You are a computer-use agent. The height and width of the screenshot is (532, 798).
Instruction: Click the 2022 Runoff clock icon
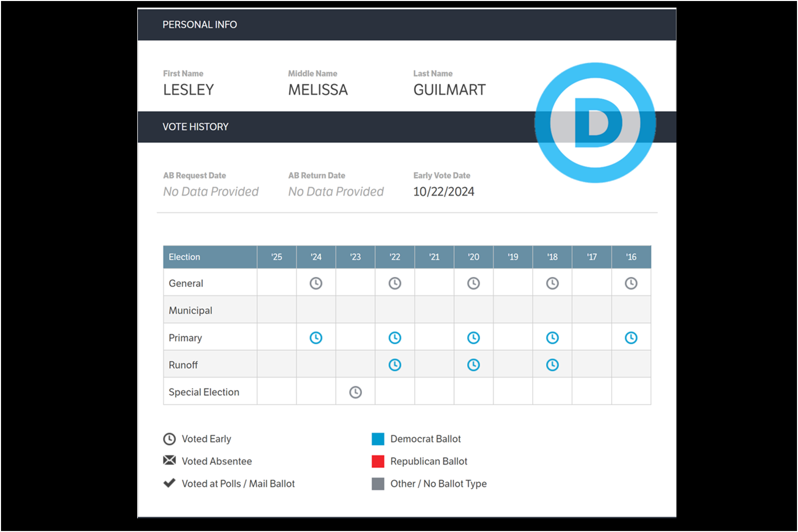395,365
